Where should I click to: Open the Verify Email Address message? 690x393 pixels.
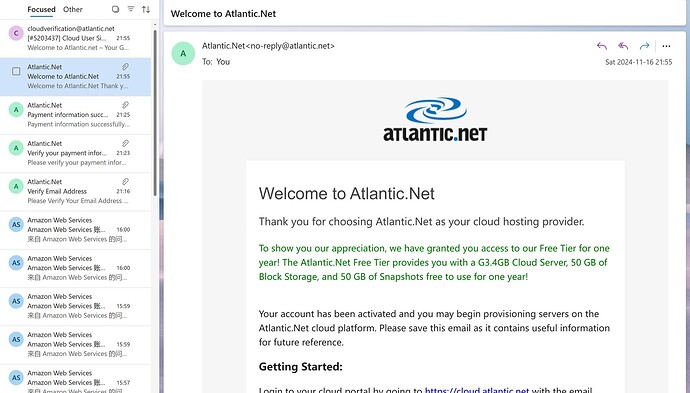pos(76,191)
